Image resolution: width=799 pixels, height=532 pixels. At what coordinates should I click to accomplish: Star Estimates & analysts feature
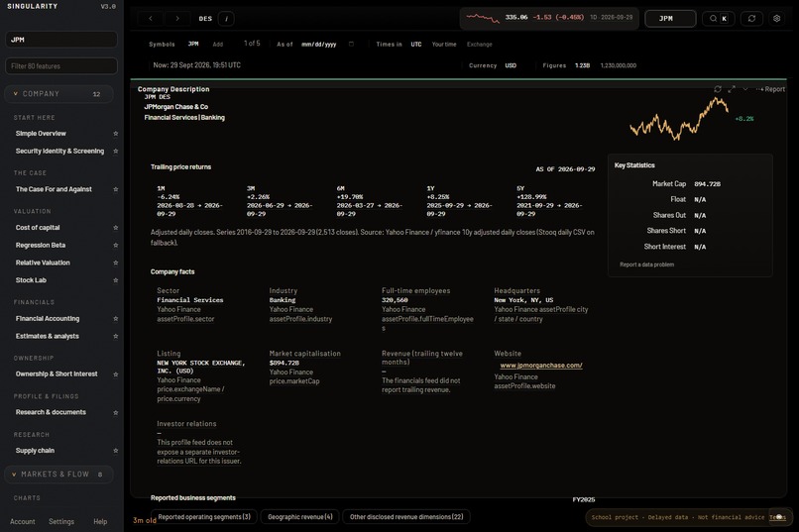[116, 336]
